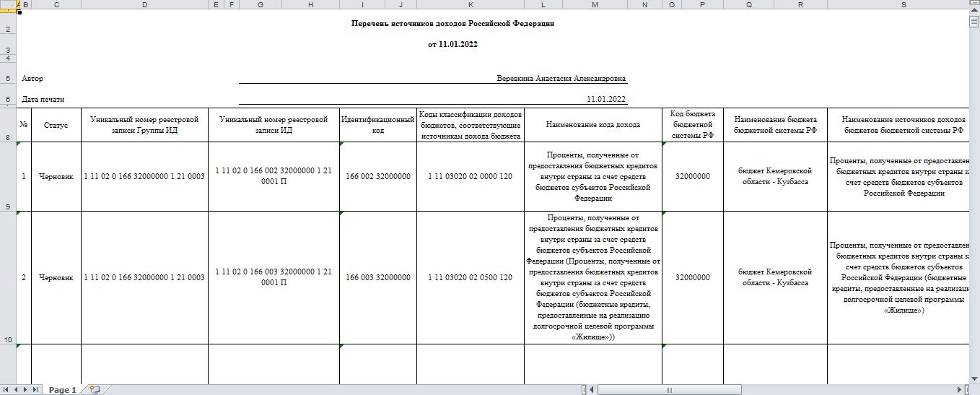This screenshot has height=395, width=980.
Task: Click the 'Автор' label cell
Action: (32, 78)
